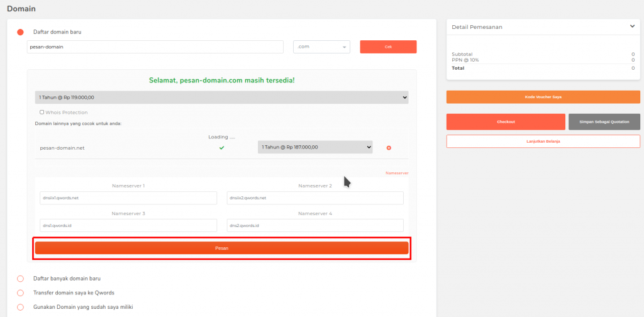This screenshot has width=644, height=317.
Task: Choose Transfer domain saya ke Qwords
Action: coord(20,292)
